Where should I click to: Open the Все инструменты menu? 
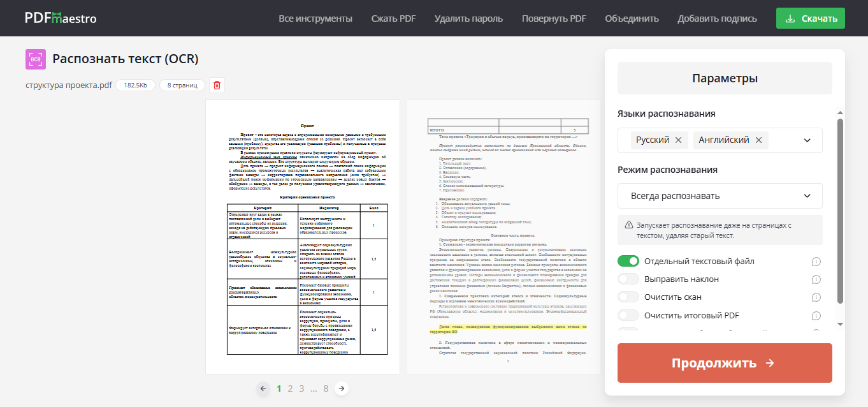click(315, 18)
